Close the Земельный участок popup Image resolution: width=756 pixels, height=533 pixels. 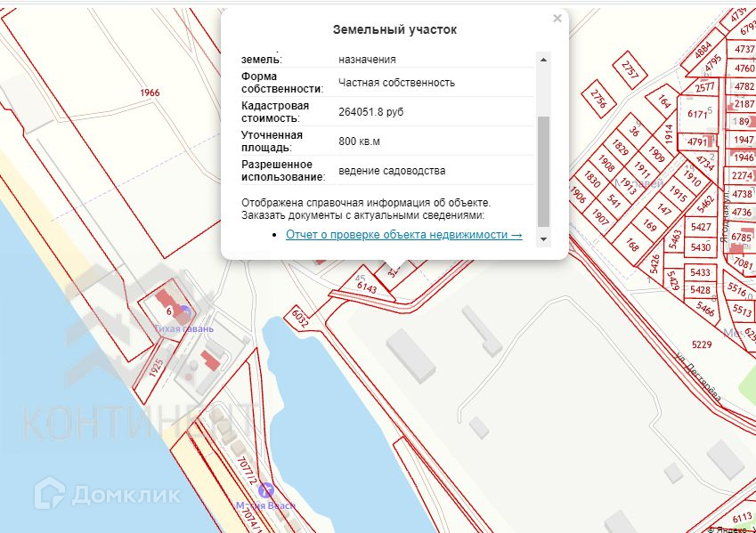(x=557, y=19)
